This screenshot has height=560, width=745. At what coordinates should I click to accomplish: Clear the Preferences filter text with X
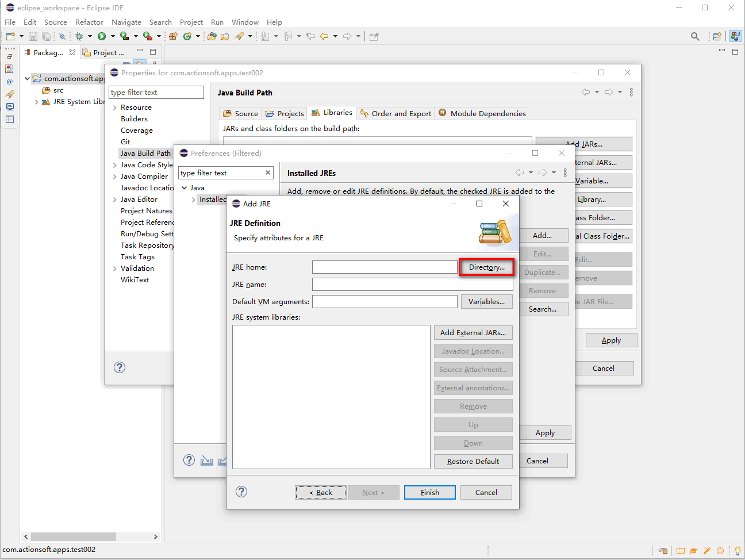coord(267,172)
